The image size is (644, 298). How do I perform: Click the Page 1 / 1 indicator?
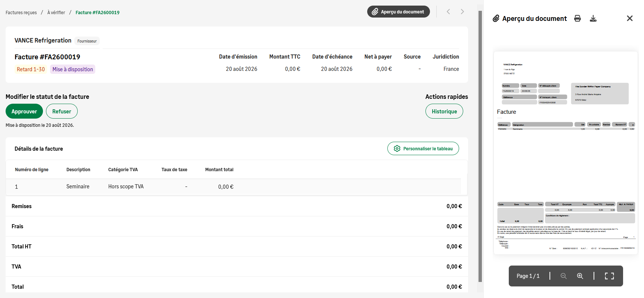(528, 276)
